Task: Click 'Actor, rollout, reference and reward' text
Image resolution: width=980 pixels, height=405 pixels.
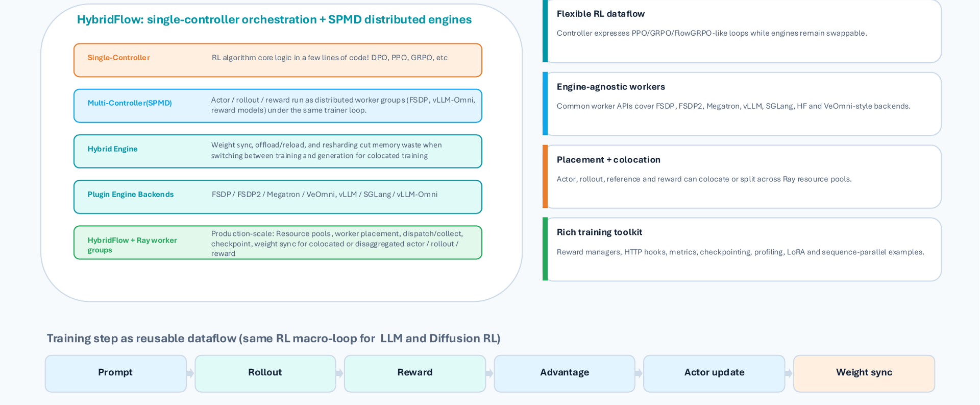Action: (704, 179)
